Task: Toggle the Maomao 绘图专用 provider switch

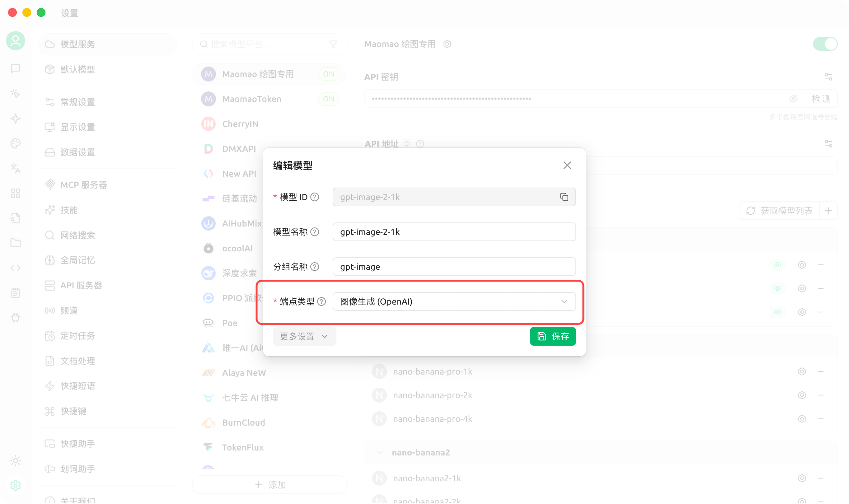Action: pyautogui.click(x=825, y=44)
